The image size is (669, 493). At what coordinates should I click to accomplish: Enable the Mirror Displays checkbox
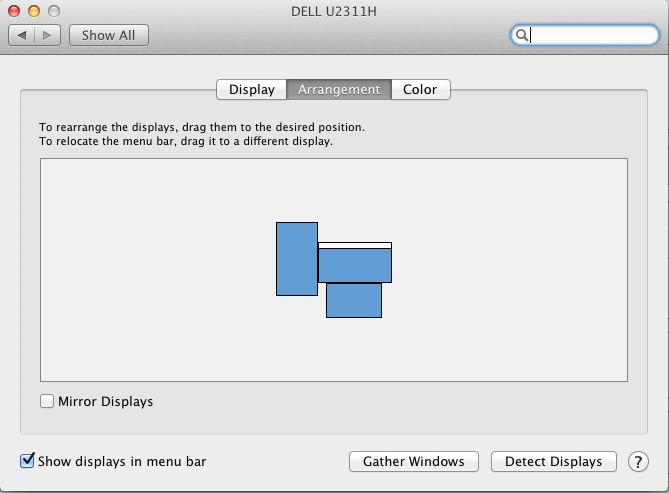(47, 401)
